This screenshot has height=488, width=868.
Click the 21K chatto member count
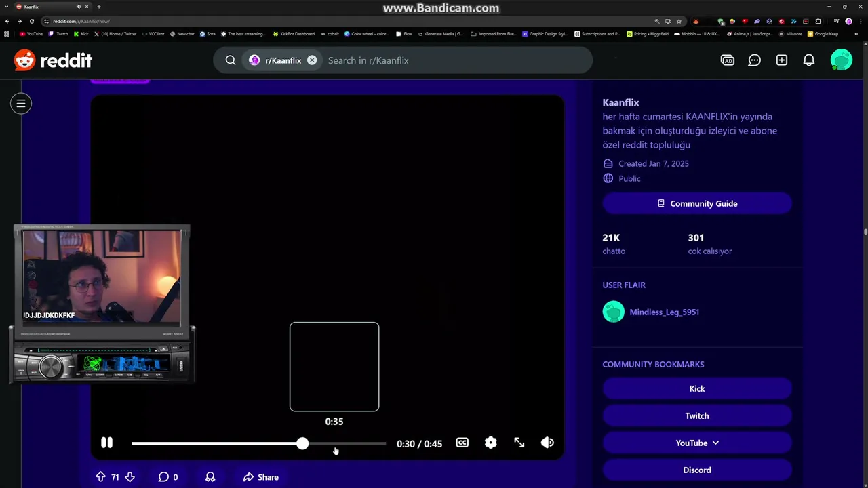pyautogui.click(x=614, y=244)
